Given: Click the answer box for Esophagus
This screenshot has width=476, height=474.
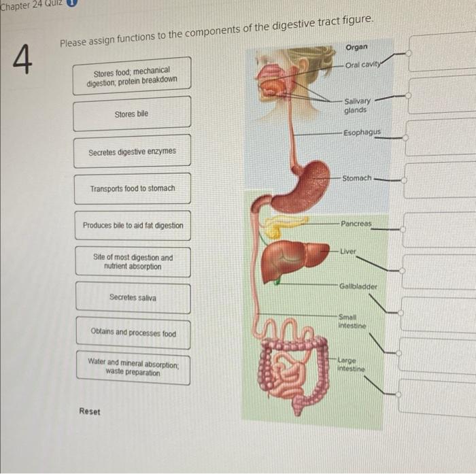Looking at the screenshot, I should coord(441,137).
